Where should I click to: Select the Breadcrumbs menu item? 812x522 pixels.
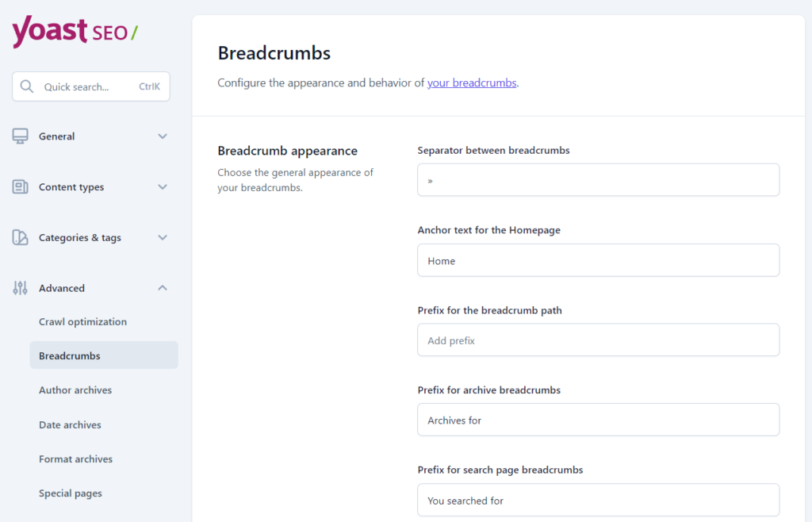[104, 355]
